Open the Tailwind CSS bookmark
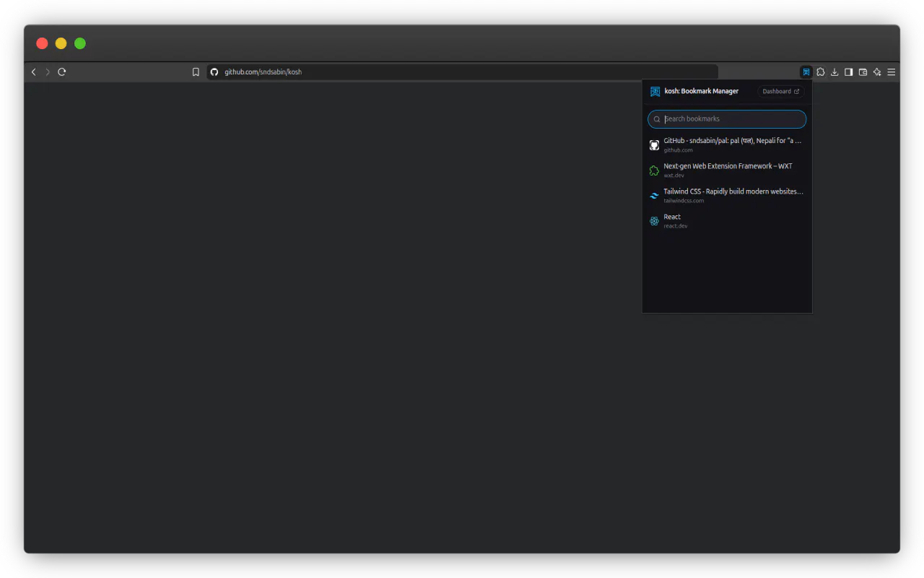 [x=727, y=195]
